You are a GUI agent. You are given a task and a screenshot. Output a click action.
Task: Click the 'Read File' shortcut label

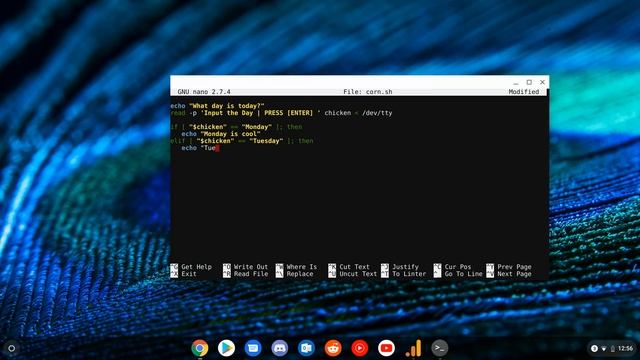[251, 274]
